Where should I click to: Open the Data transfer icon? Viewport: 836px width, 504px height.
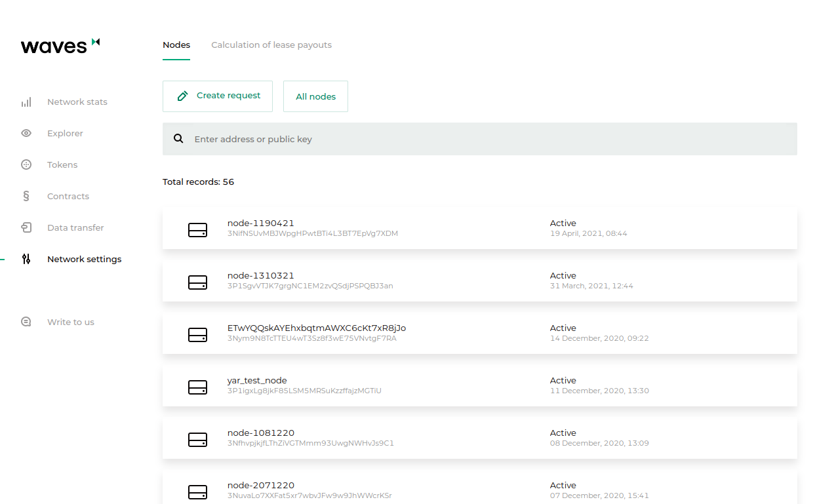(x=26, y=228)
